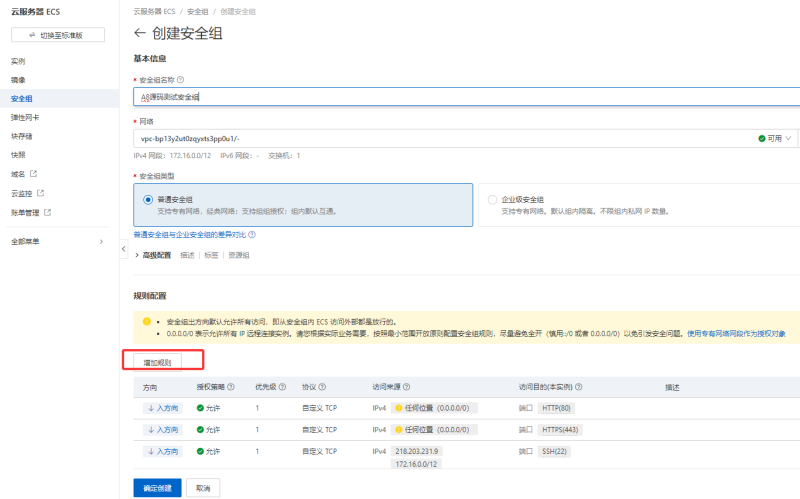Open the 网络 VPC dropdown
Image resolution: width=800 pixels, height=499 pixels.
(x=465, y=138)
